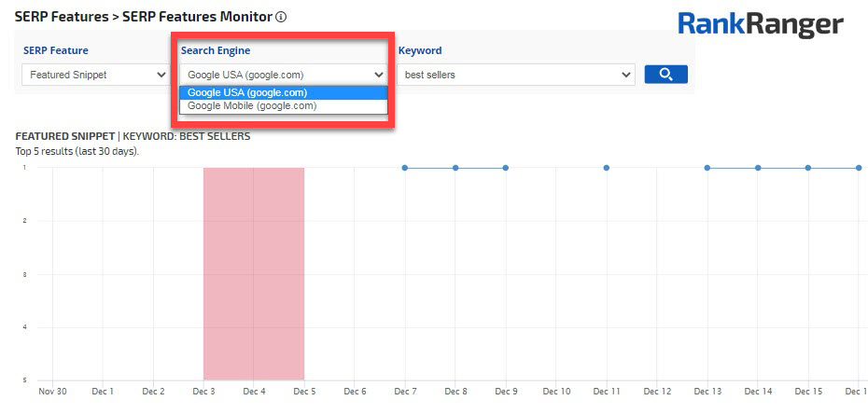Click the info icon beside SERP Features Monitor
The image size is (868, 414).
[282, 17]
